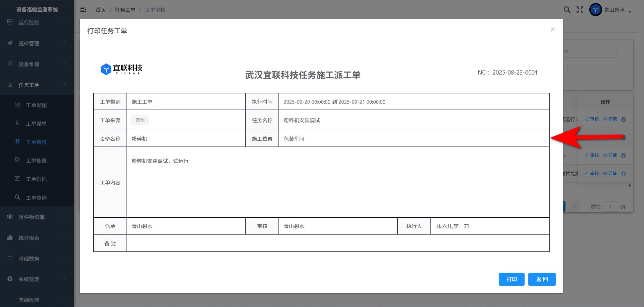Collapse sidebar with the hamburger icon
Screen dimensions: 644x307
coord(83,10)
